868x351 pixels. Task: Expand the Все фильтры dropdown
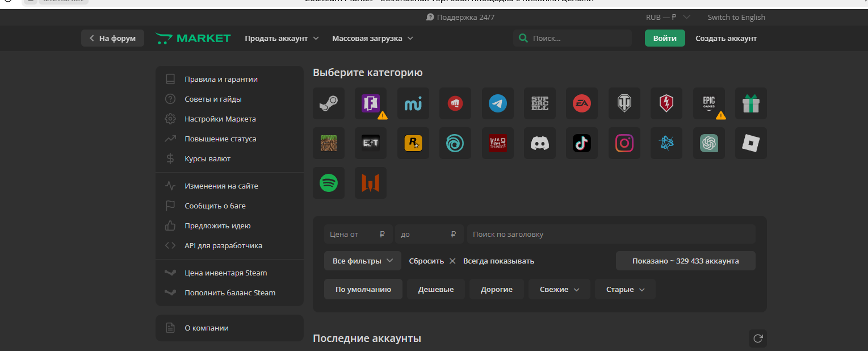click(x=362, y=261)
